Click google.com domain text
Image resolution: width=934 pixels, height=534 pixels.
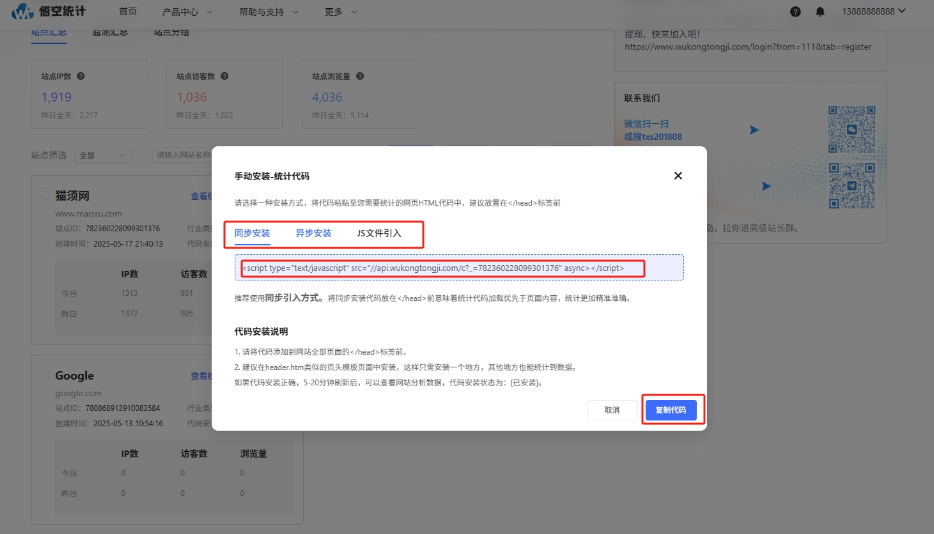(79, 393)
